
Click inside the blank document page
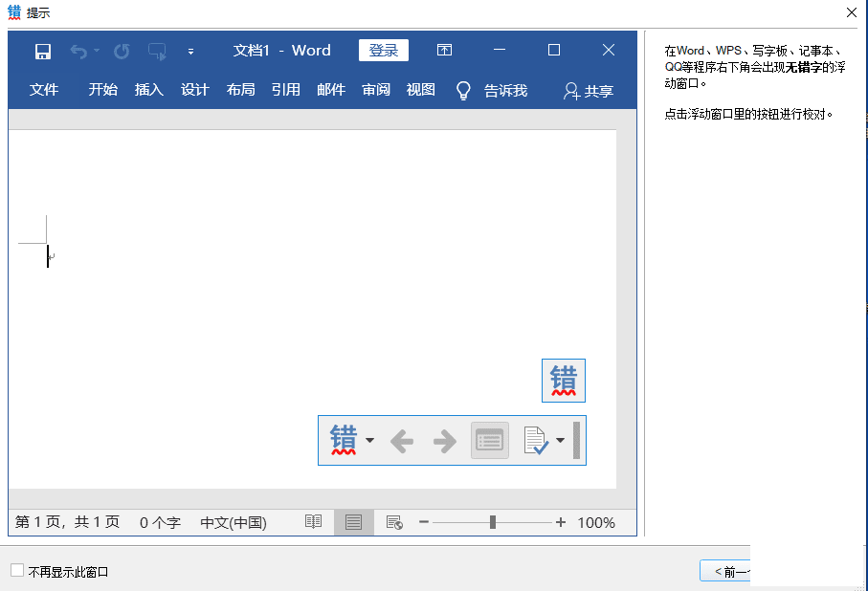pyautogui.click(x=312, y=309)
